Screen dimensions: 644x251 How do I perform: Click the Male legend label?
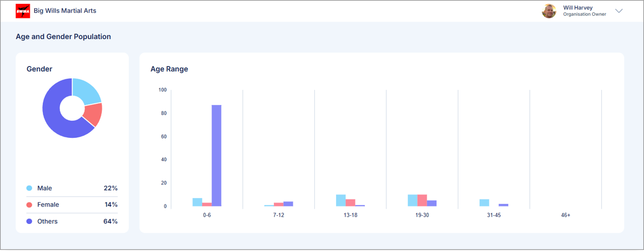tap(44, 188)
